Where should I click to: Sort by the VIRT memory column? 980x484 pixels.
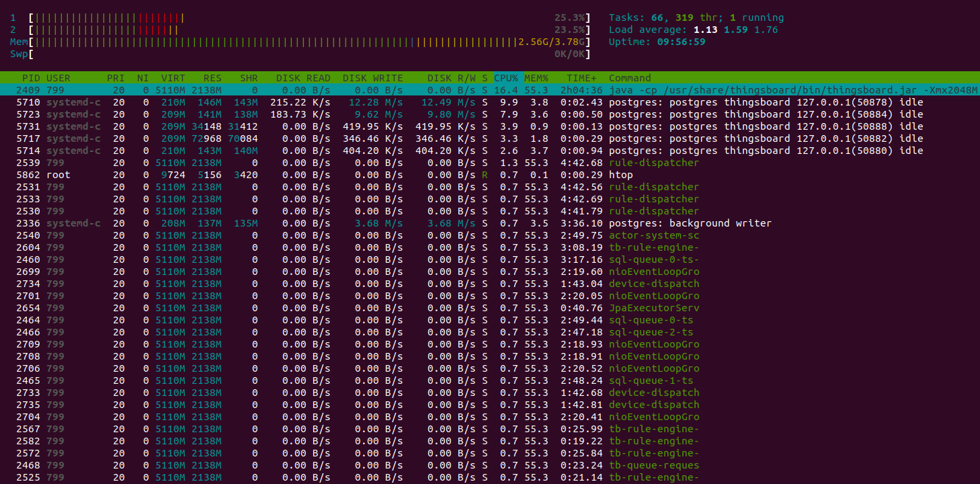click(x=173, y=78)
